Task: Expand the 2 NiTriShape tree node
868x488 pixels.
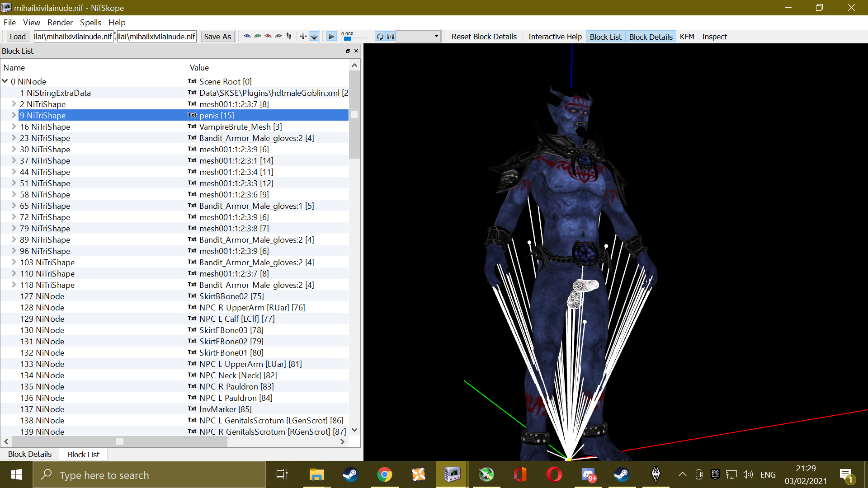Action: (14, 104)
